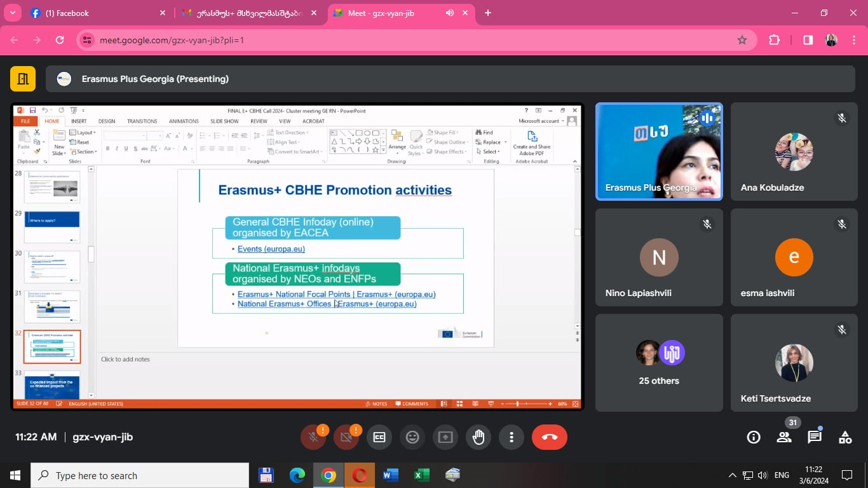Open the INSERT ribbon tab in PowerPoint
The image size is (868, 488).
click(x=79, y=121)
